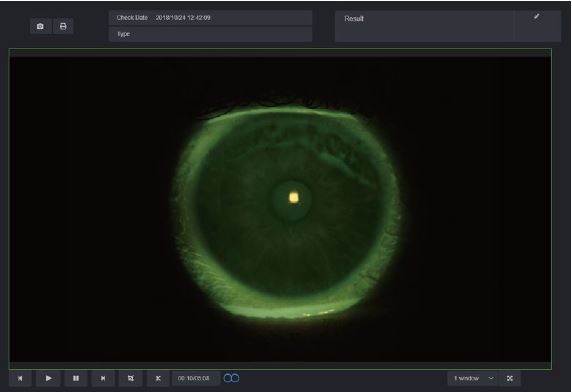Viewport: 572px width, 392px height.
Task: Play the eye examination video
Action: [48, 379]
